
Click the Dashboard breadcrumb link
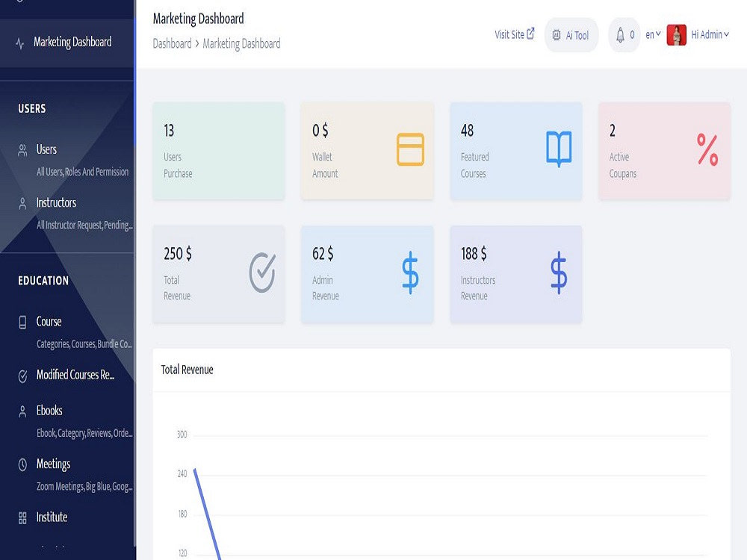tap(172, 44)
